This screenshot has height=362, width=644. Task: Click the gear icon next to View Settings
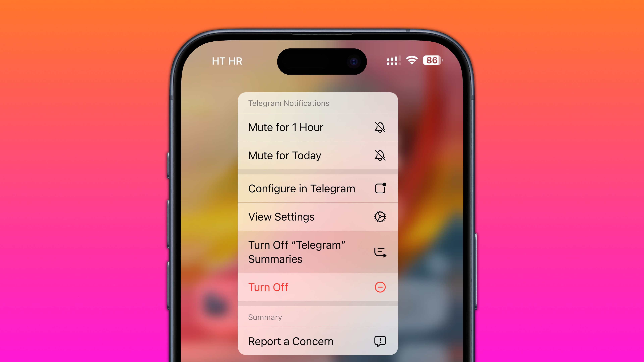[x=380, y=217]
